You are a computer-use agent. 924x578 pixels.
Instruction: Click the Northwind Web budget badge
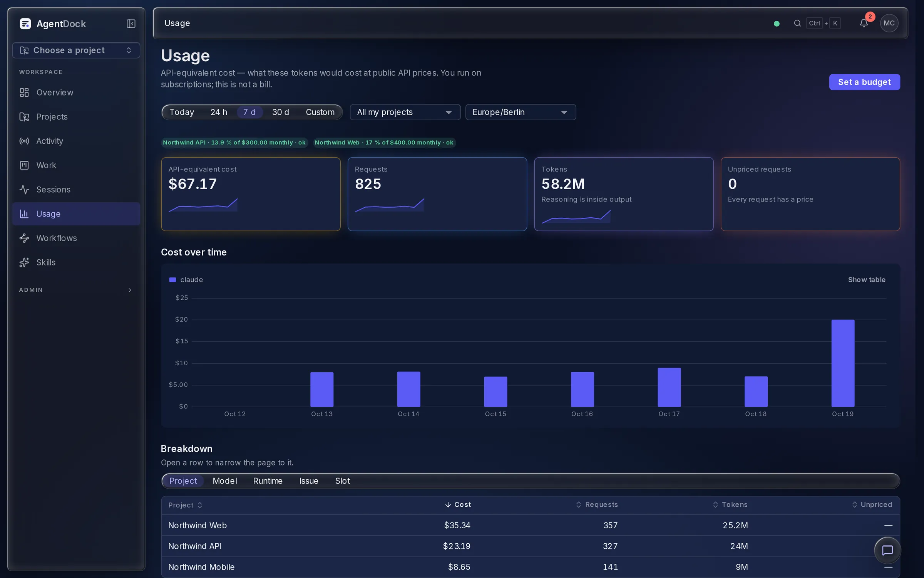point(384,143)
